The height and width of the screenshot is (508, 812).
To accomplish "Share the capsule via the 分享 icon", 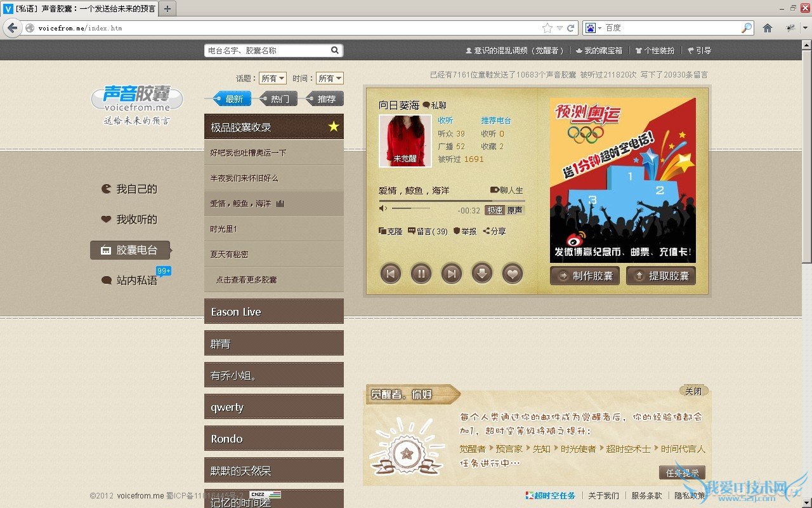I will point(494,231).
